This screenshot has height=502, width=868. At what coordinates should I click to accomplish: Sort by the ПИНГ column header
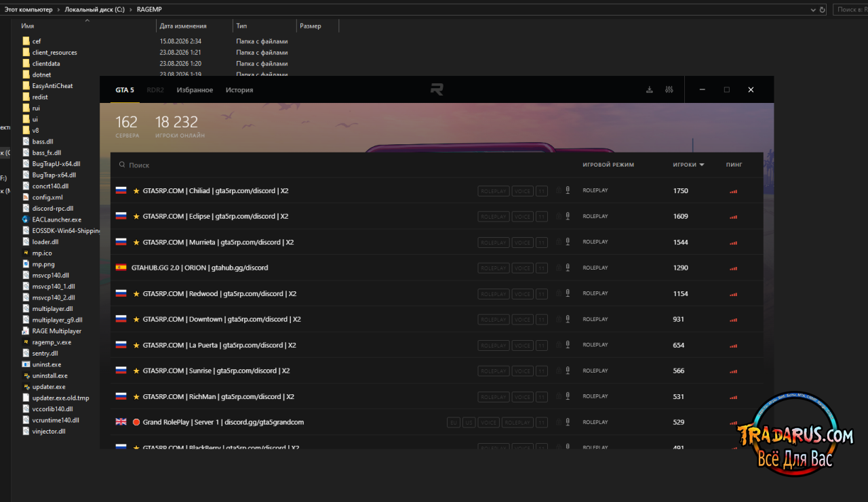click(734, 165)
